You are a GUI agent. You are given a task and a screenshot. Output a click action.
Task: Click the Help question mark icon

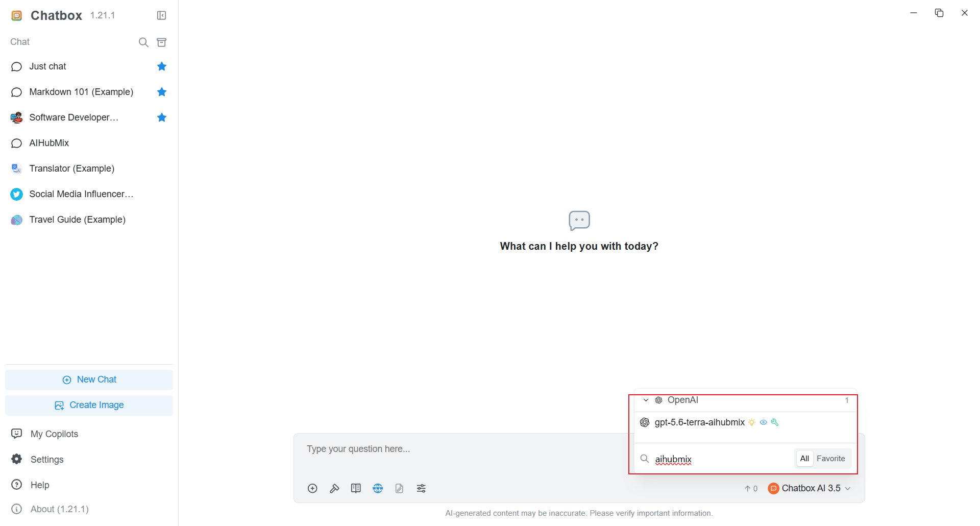[x=17, y=485]
